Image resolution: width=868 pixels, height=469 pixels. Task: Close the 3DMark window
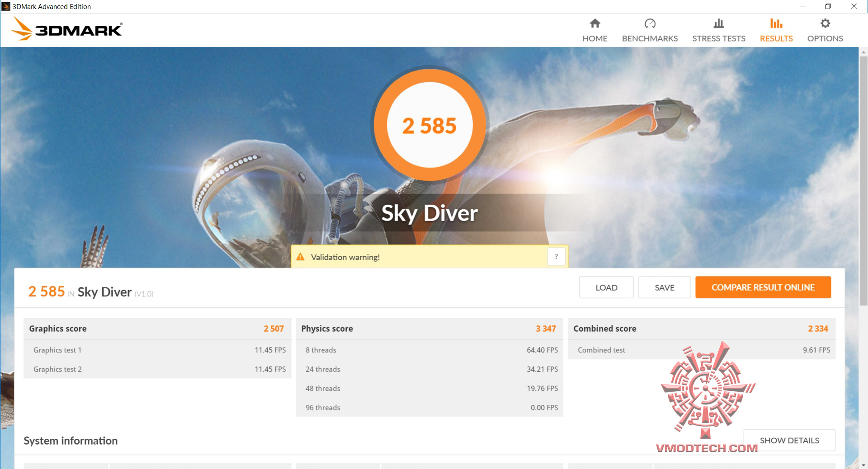coord(854,6)
